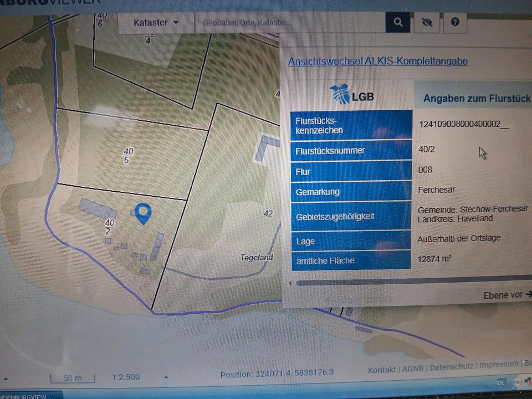Click parcel 40/5 on the map

(129, 156)
